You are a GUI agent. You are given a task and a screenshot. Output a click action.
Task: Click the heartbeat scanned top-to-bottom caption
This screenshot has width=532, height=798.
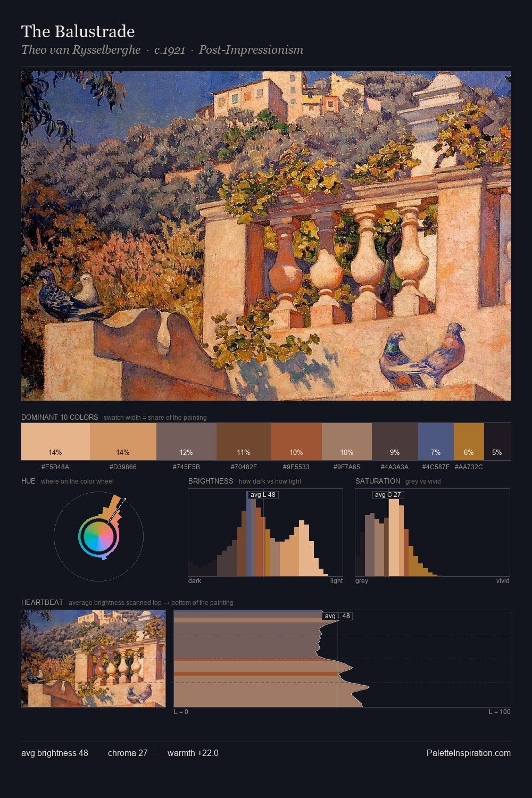pos(151,603)
